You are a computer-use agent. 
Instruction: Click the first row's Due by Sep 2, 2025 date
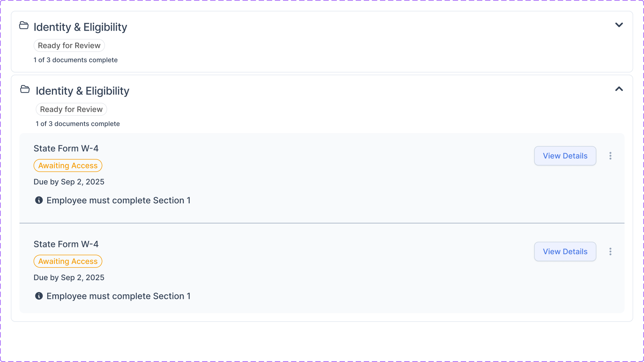tap(69, 182)
